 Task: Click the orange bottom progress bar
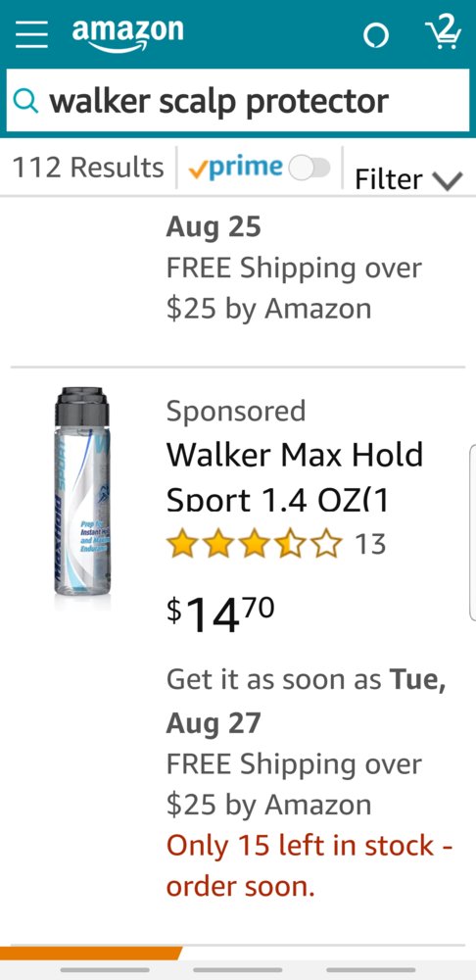click(x=91, y=954)
